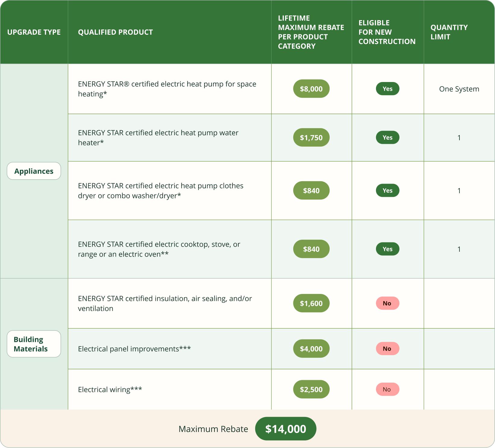Click the No badge for electrical wiring

pos(387,389)
